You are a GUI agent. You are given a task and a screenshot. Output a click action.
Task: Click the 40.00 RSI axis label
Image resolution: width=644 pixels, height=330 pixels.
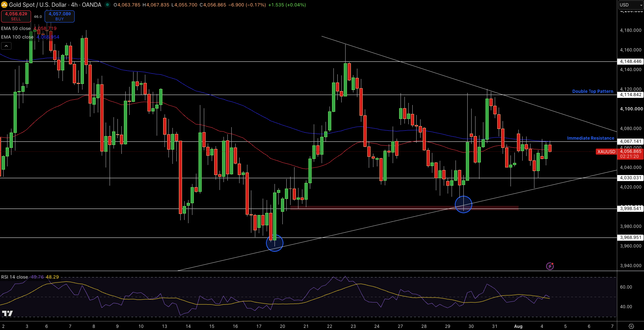click(x=626, y=307)
